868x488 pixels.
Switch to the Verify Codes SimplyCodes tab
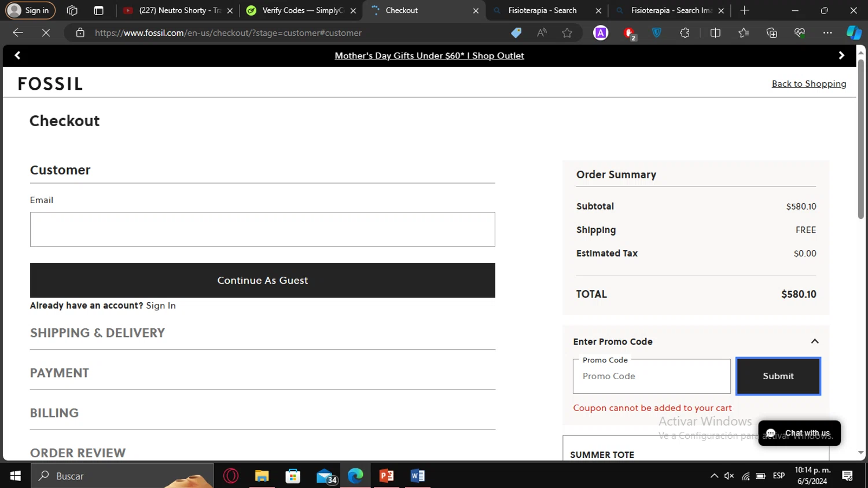(x=301, y=10)
